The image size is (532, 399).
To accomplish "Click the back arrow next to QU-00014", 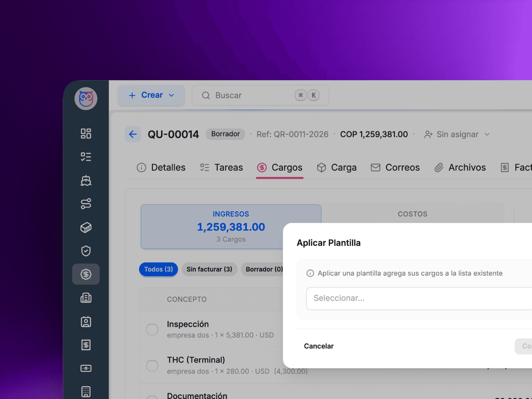I will point(133,134).
